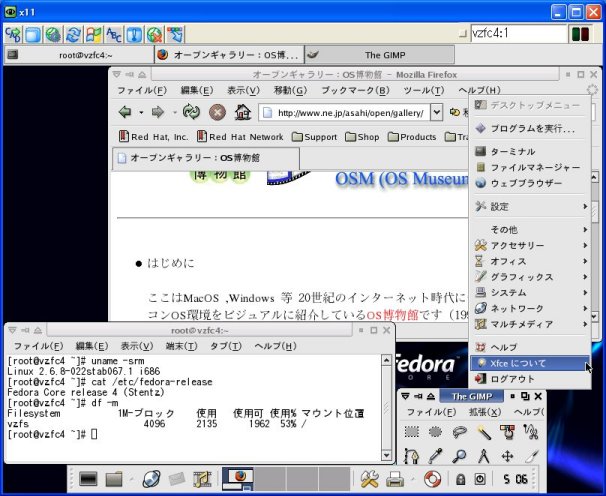The height and width of the screenshot is (496, 606).
Task: Select GIMP's fuzzy select magic wand
Action: 483,432
